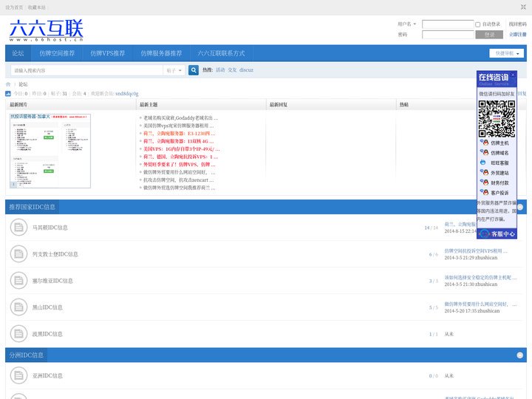Viewport: 532px width, 399px height.
Task: Open the 黑山IDC信息 board icon
Action: click(18, 307)
